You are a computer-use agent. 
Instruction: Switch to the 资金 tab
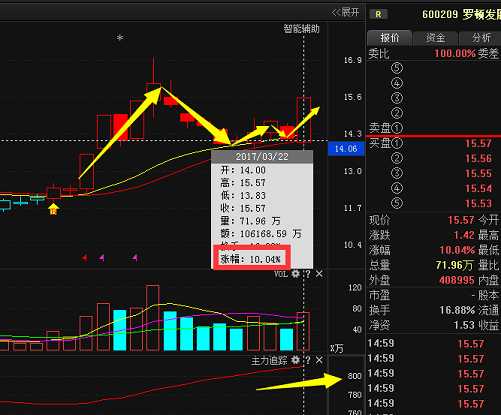435,38
